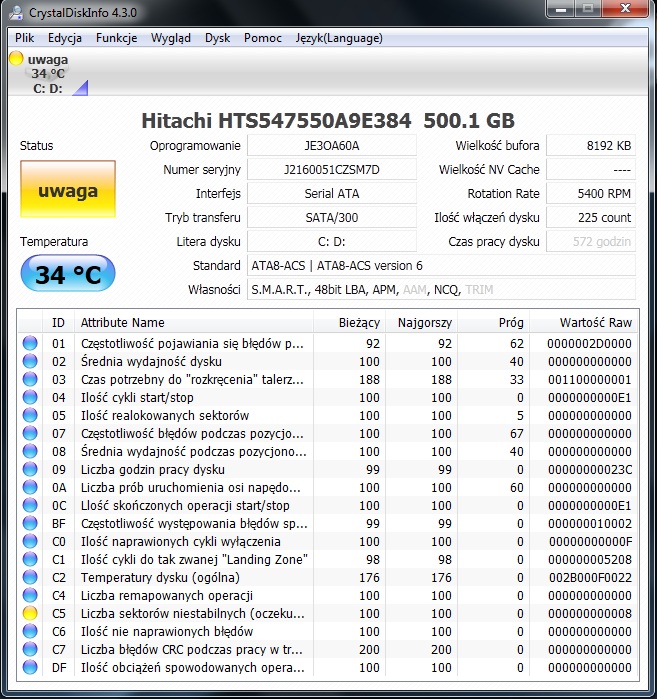Click the 225 count power-on field
The width and height of the screenshot is (657, 699).
point(591,218)
